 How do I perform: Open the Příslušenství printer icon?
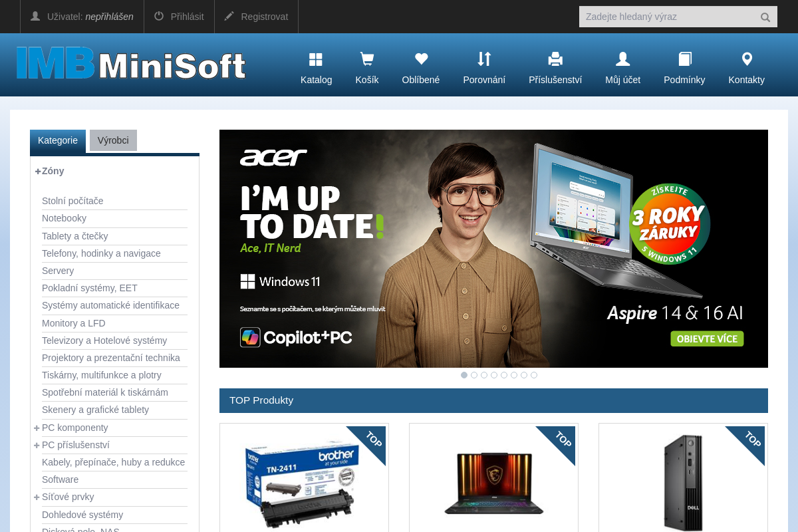555,59
